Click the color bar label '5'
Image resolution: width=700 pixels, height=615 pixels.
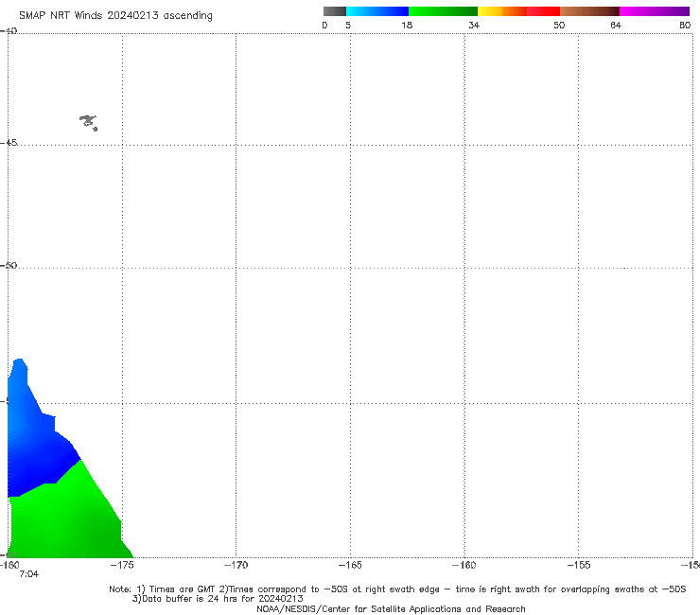pos(348,25)
